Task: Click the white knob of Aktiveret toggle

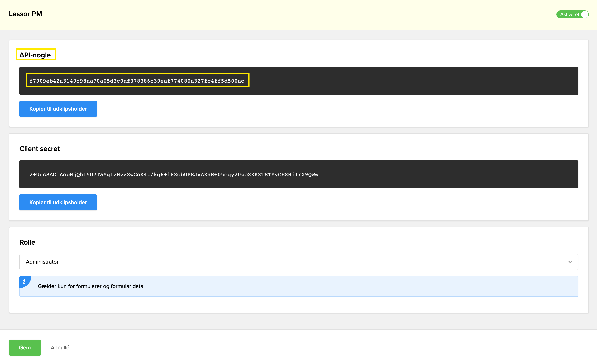Action: [585, 14]
